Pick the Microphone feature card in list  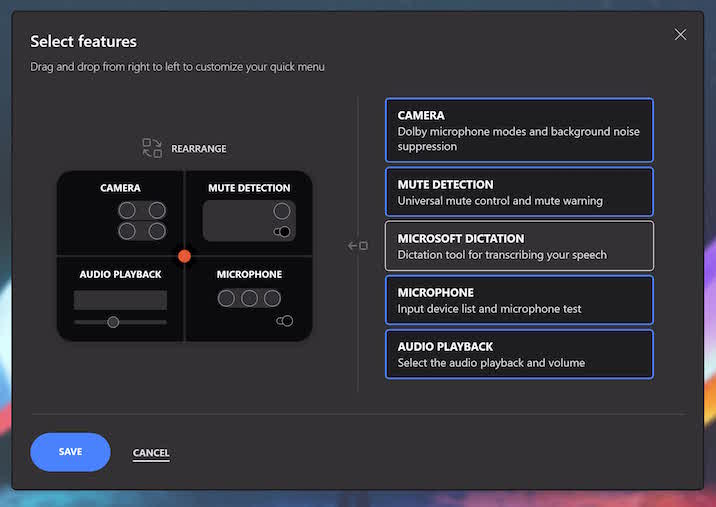519,300
